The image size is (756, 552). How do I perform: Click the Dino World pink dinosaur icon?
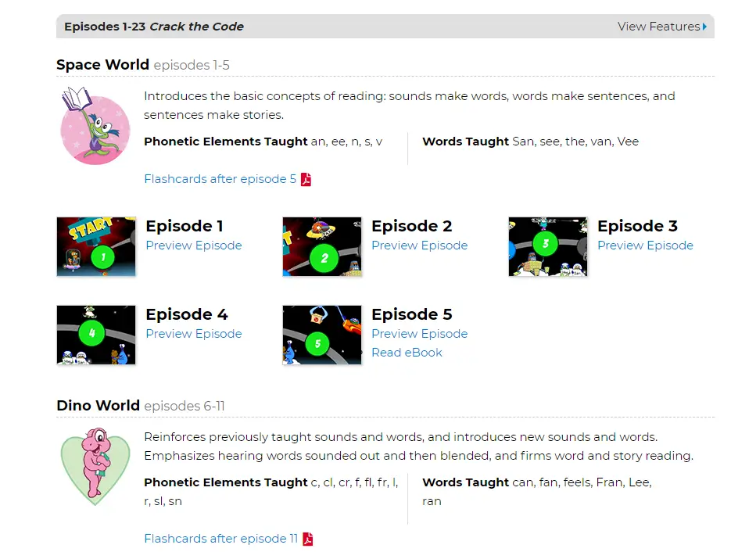click(x=95, y=466)
